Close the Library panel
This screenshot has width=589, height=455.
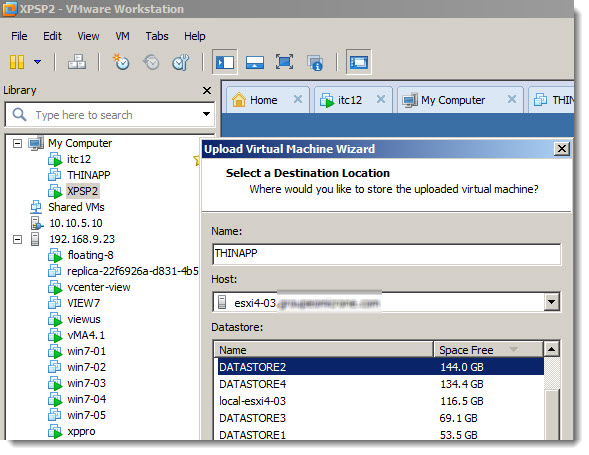tap(207, 91)
